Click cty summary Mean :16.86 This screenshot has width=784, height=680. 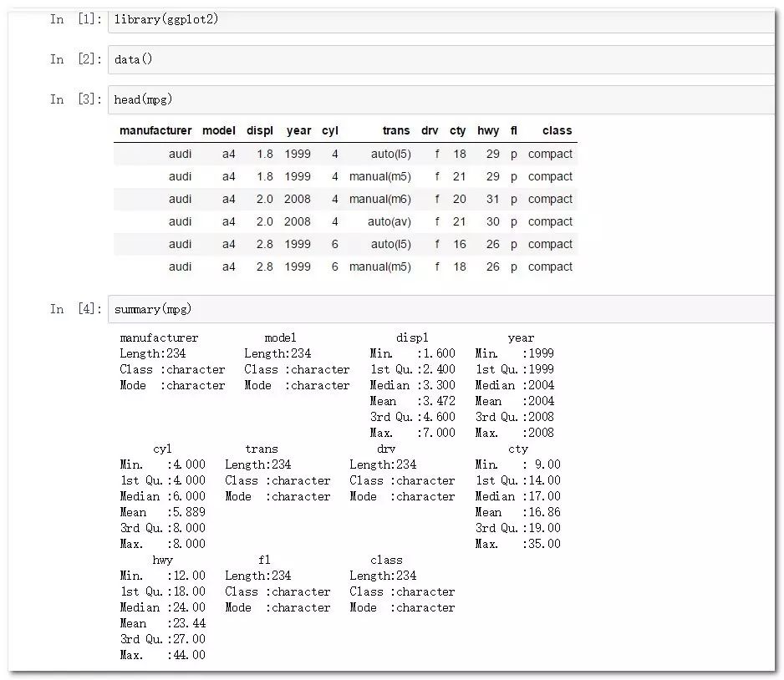[x=517, y=512]
